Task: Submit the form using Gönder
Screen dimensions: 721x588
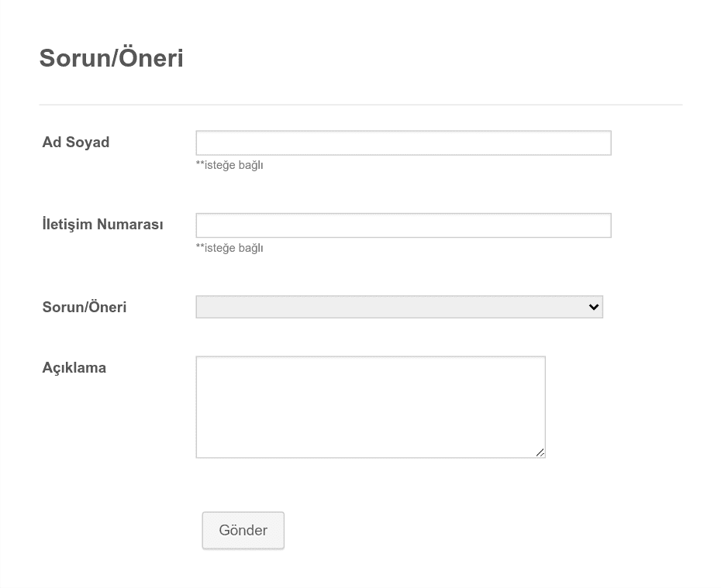Action: pyautogui.click(x=243, y=531)
